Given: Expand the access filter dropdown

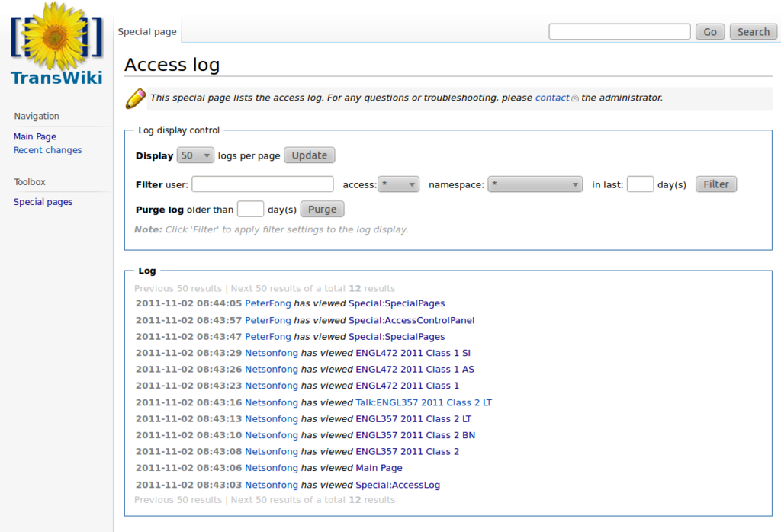Looking at the screenshot, I should tap(398, 184).
